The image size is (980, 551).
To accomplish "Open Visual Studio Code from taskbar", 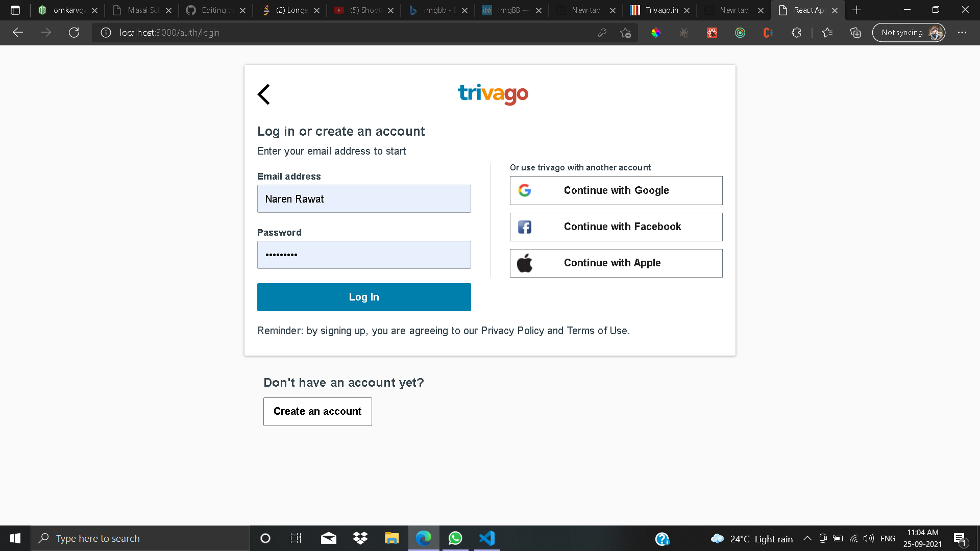I will click(487, 538).
